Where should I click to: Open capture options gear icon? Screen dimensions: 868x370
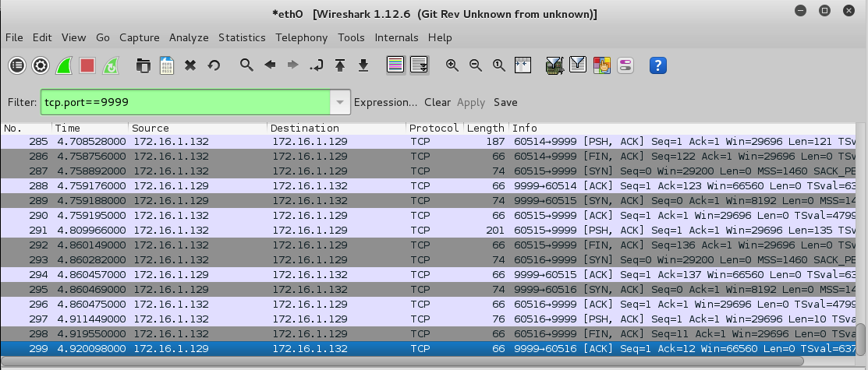coord(41,65)
